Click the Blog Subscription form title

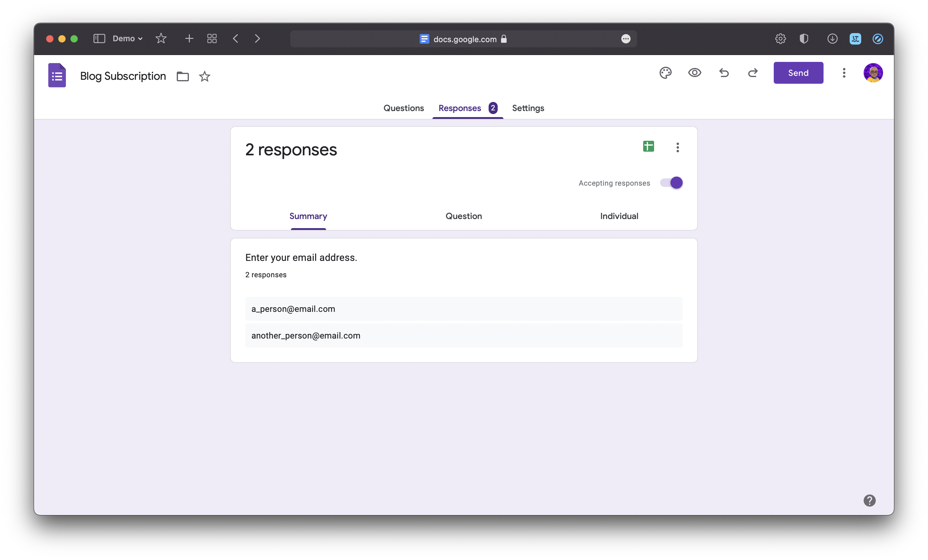[123, 76]
